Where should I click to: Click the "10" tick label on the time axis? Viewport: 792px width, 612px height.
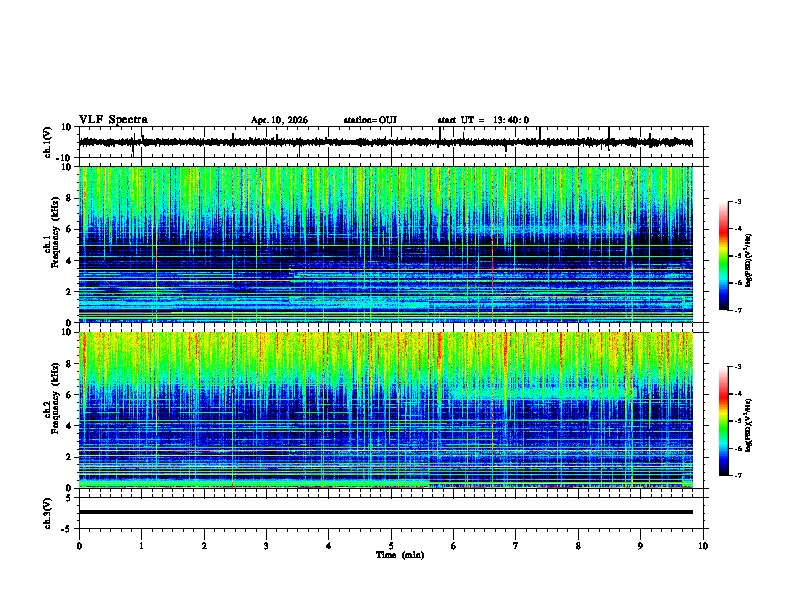703,546
